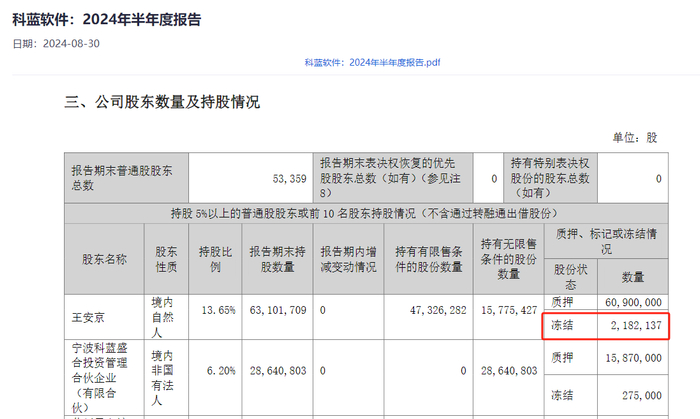The width and height of the screenshot is (700, 419).
Task: Select shareholder name 王安京
Action: (88, 318)
